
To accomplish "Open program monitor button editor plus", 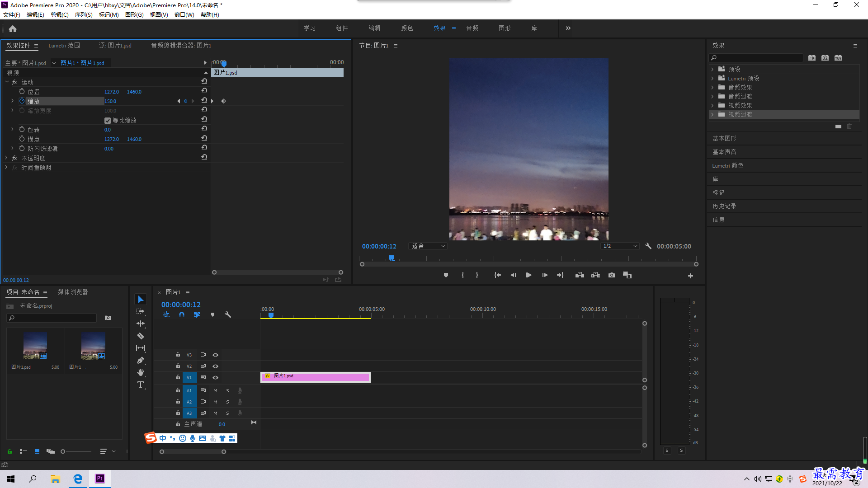I will 690,276.
